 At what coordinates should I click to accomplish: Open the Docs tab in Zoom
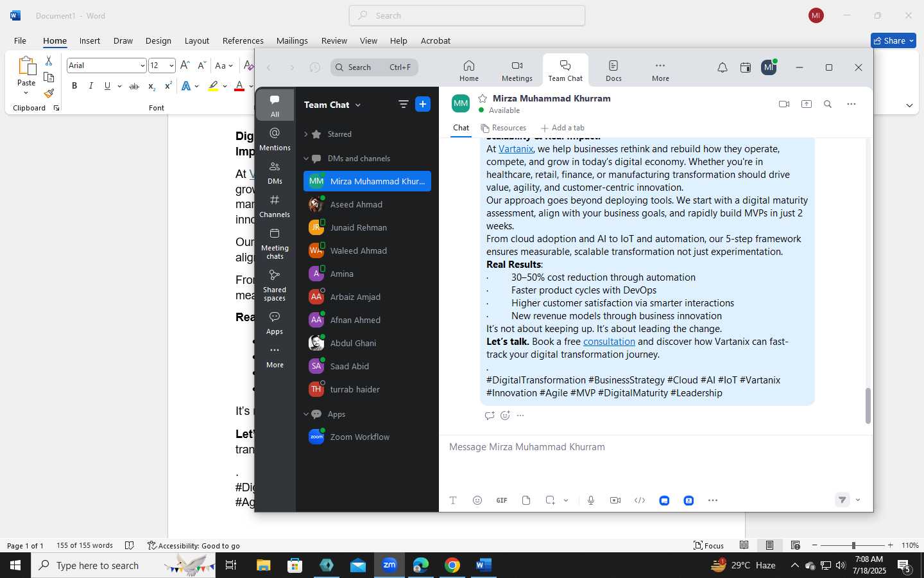(x=613, y=71)
